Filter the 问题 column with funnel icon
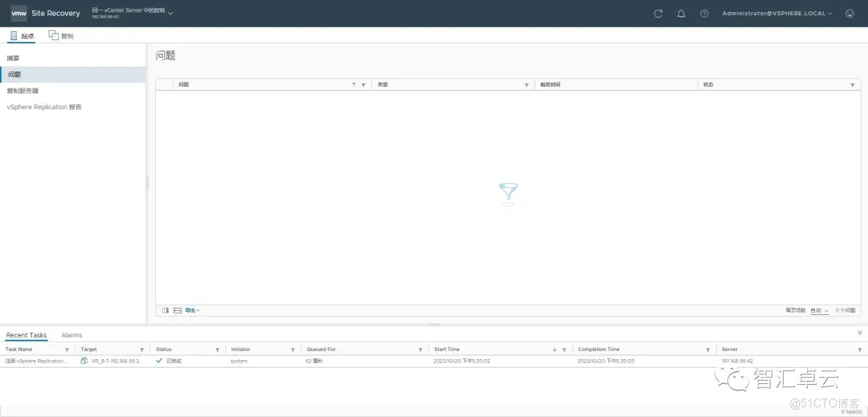Screen dimensions: 868x417 point(364,85)
